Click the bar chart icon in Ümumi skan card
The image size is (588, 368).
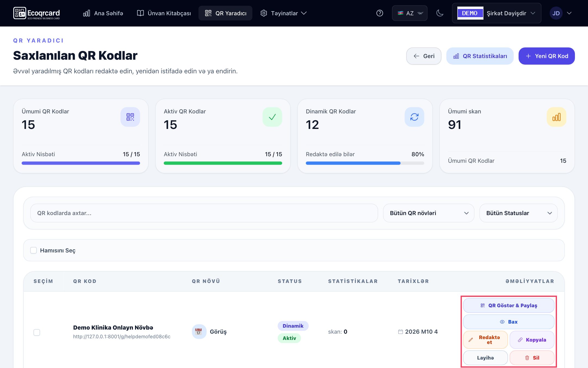556,117
